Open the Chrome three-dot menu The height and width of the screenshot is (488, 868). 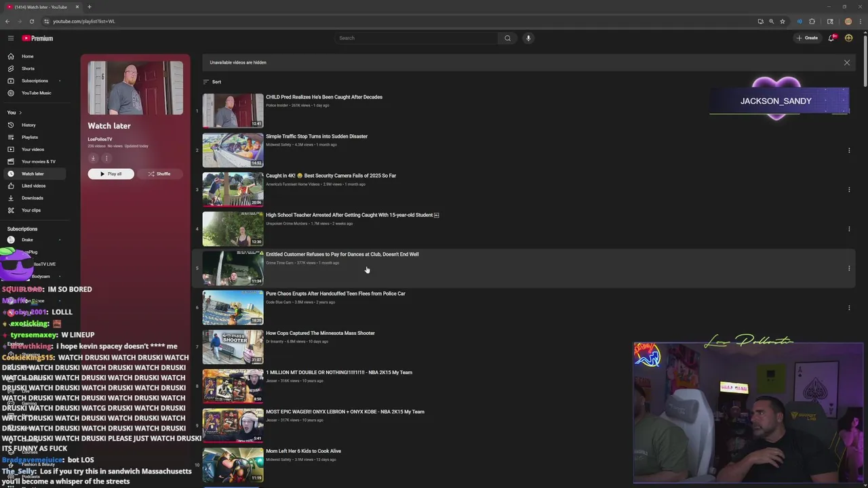point(860,21)
